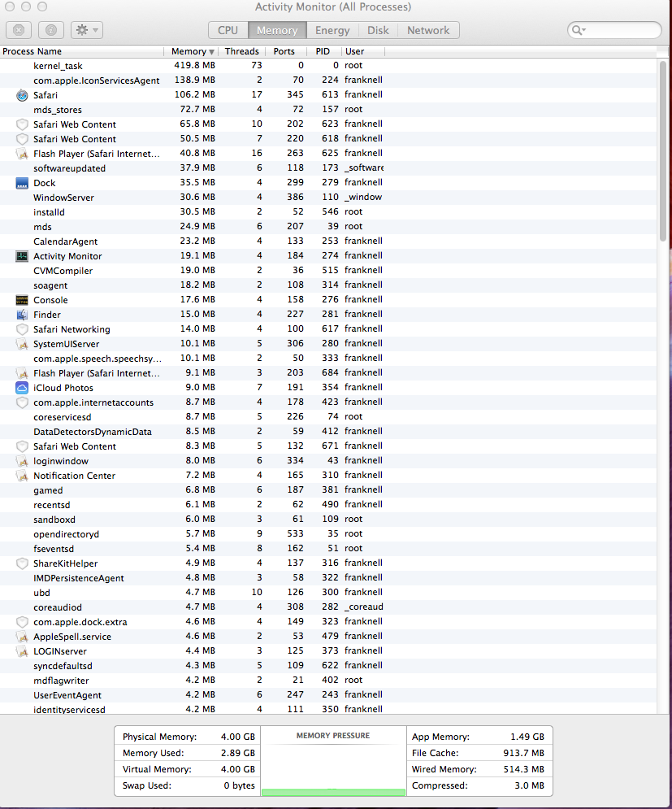This screenshot has width=672, height=809.
Task: Click the Activity Monitor process icon
Action: coord(22,256)
